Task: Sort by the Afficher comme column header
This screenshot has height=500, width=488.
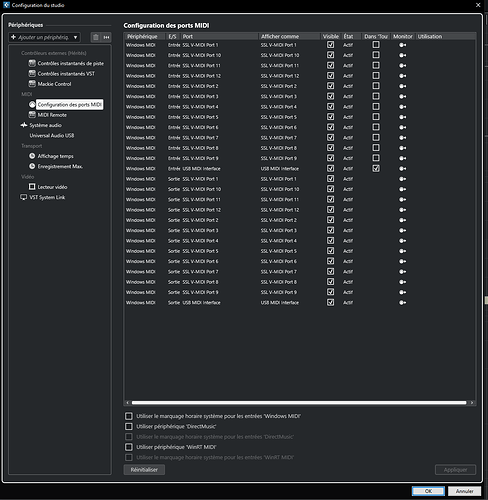Action: tap(290, 36)
